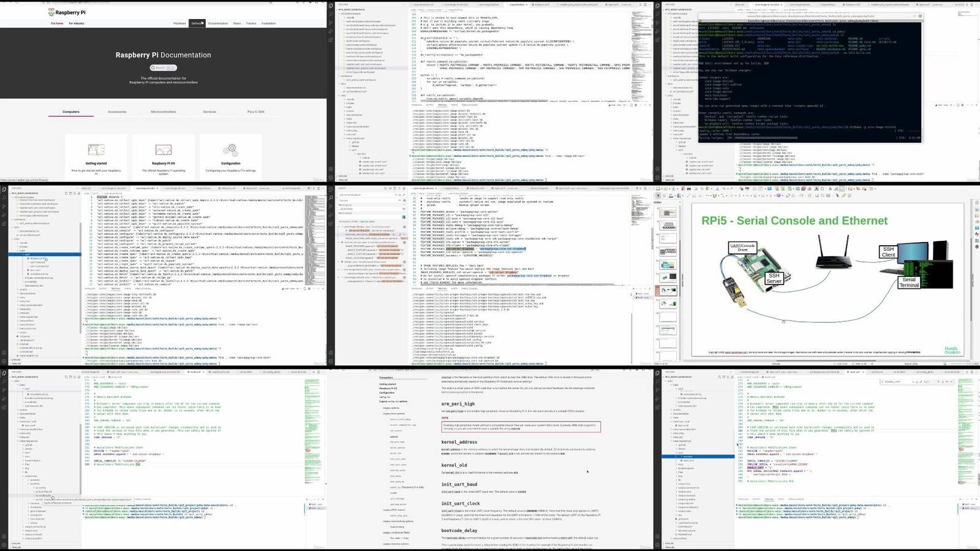
Task: Open the Software menu on Raspberry Pi site
Action: click(197, 23)
